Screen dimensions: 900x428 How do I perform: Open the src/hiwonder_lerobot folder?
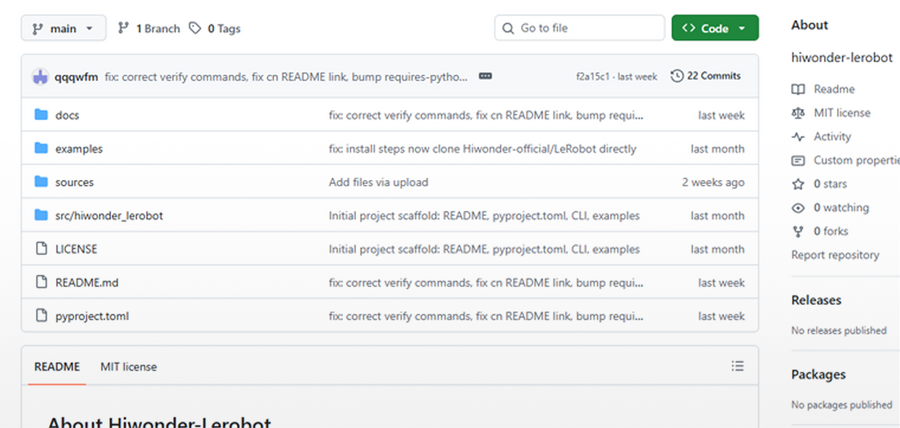(x=109, y=216)
